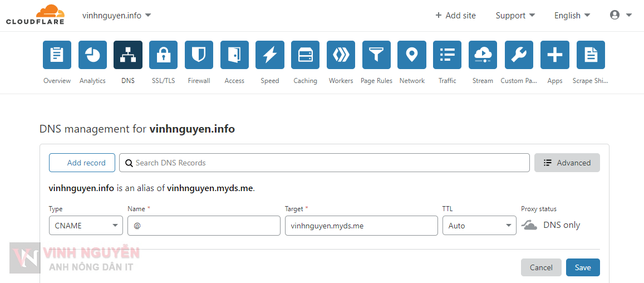This screenshot has height=283, width=644.
Task: Open the Stream cloud play icon
Action: (483, 55)
